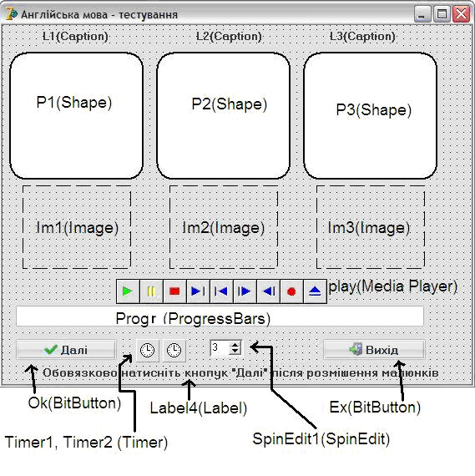Select the P3 rounded shape
475x476 pixels.
[x=370, y=116]
